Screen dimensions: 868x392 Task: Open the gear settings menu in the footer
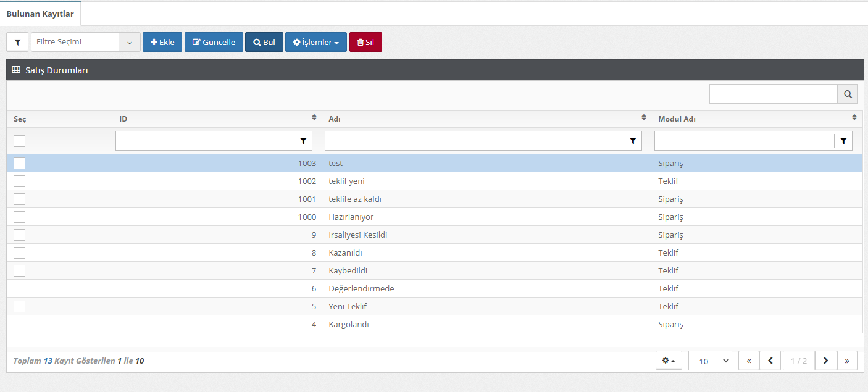coord(668,361)
